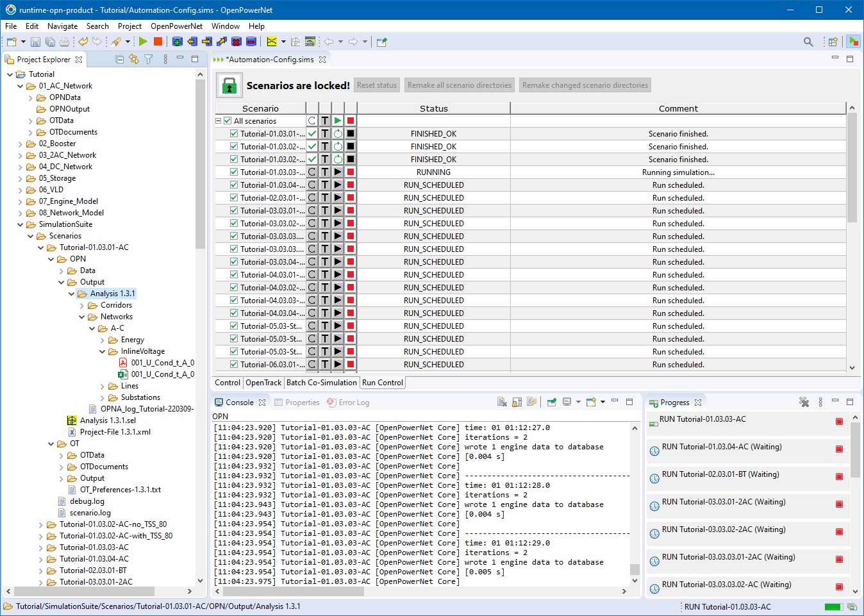The width and height of the screenshot is (864, 616).
Task: Click the orange Stop toolbar button
Action: [x=158, y=42]
